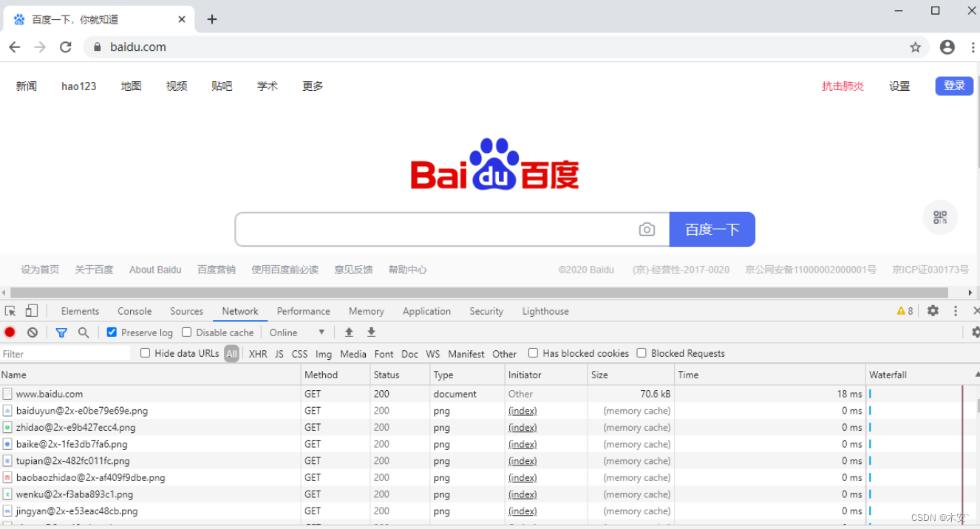The height and width of the screenshot is (529, 980).
Task: Click the 百度一下 search button
Action: point(712,230)
